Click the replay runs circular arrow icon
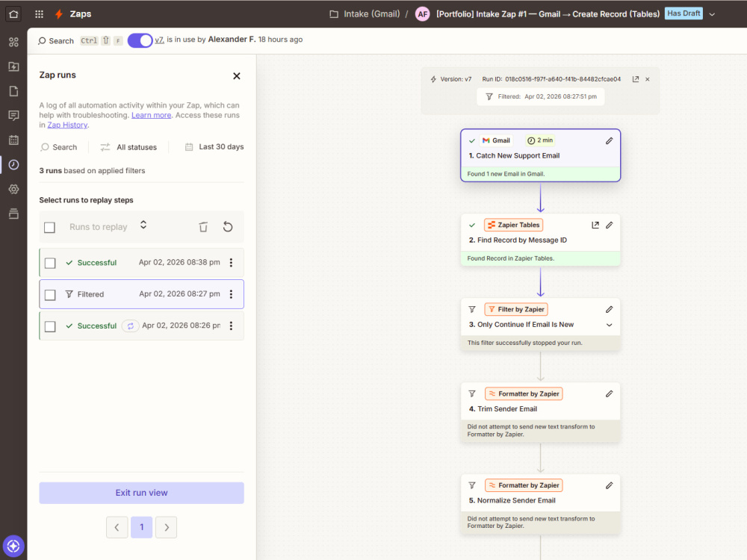747x560 pixels. (228, 227)
